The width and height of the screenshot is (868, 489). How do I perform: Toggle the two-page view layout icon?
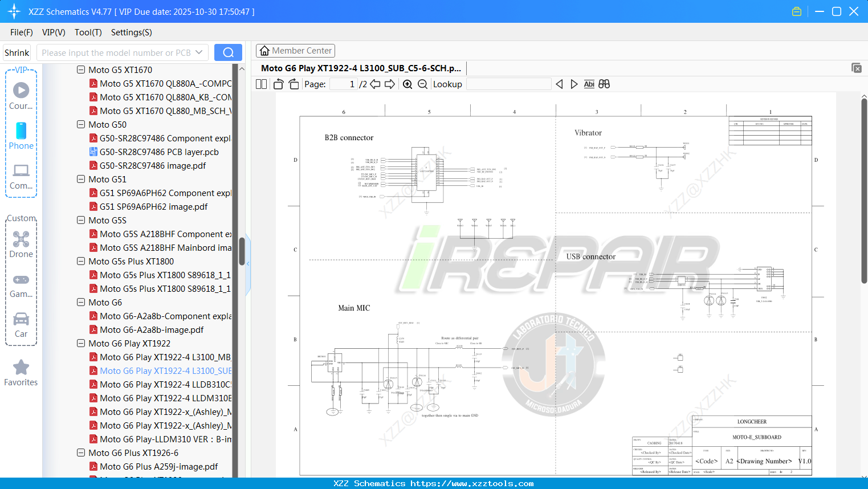pos(261,84)
